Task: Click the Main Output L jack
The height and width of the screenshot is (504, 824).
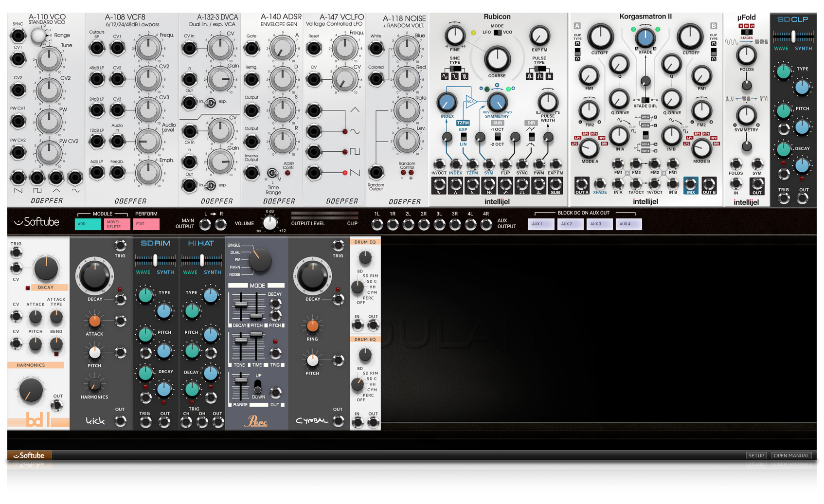Action: [205, 224]
